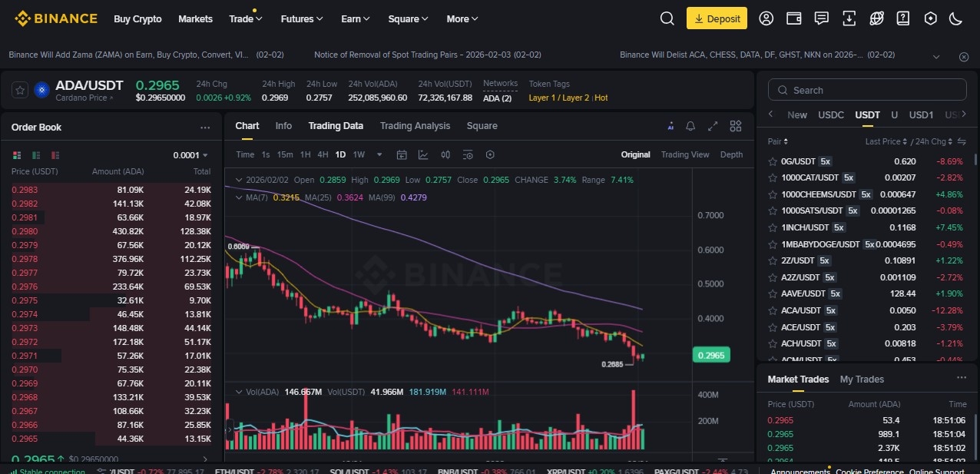The width and height of the screenshot is (980, 474).
Task: Switch to the Info tab
Action: tap(283, 126)
